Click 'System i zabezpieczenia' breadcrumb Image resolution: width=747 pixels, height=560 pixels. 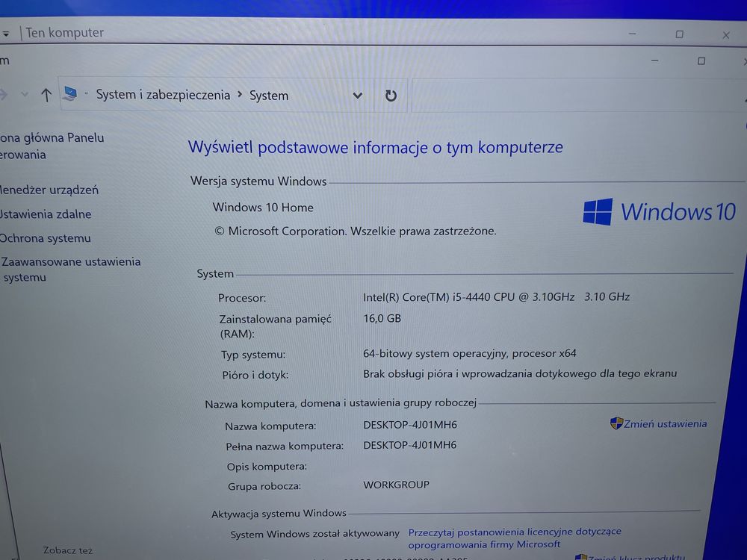[163, 95]
